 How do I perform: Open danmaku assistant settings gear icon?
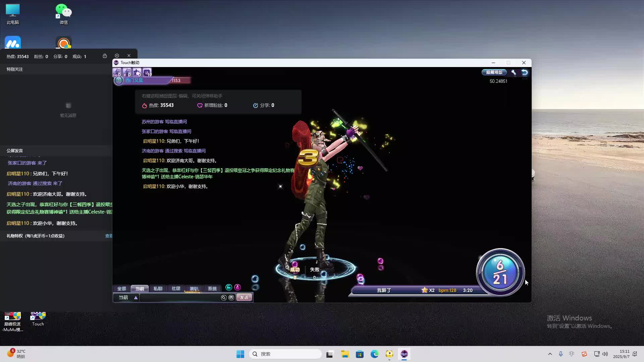point(117,56)
